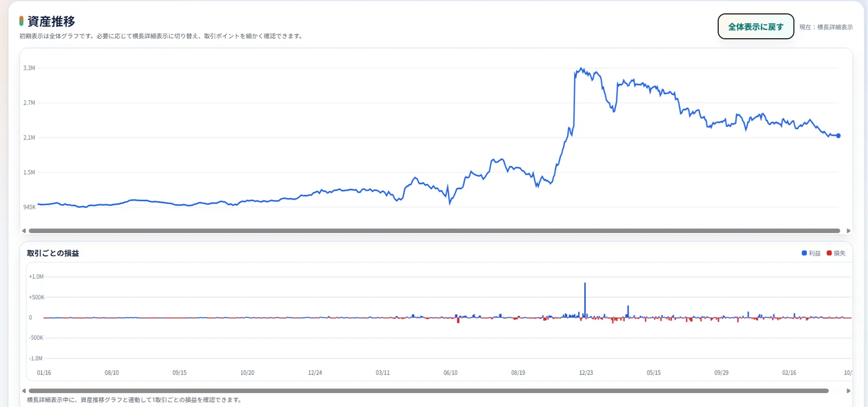Click the 12/23 date label

tap(586, 373)
